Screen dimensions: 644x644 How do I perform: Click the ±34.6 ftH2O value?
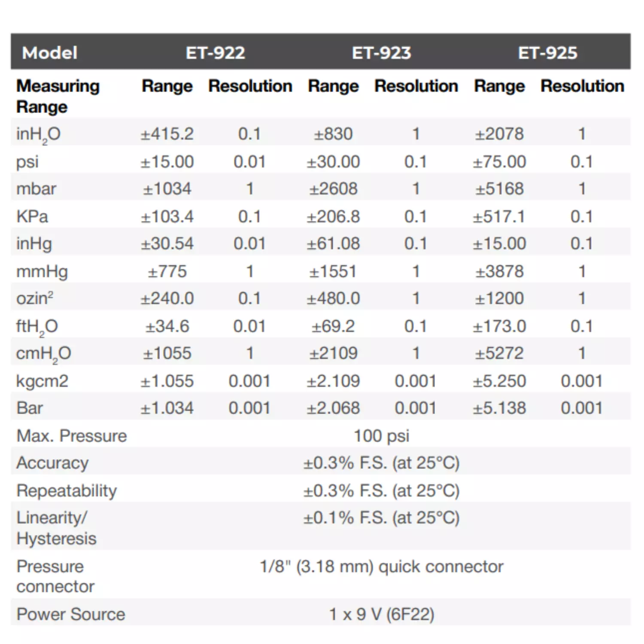point(167,326)
